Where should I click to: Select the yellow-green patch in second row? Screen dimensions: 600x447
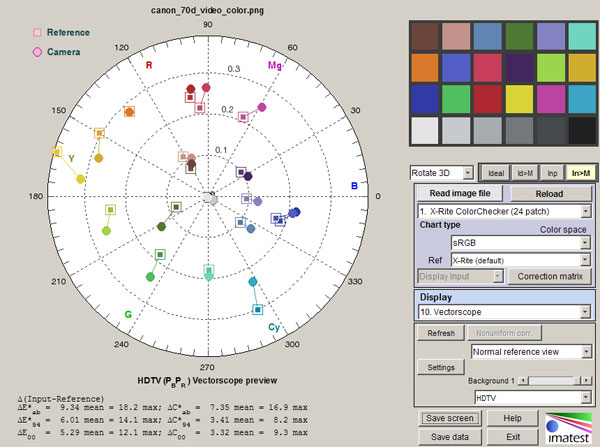[551, 68]
